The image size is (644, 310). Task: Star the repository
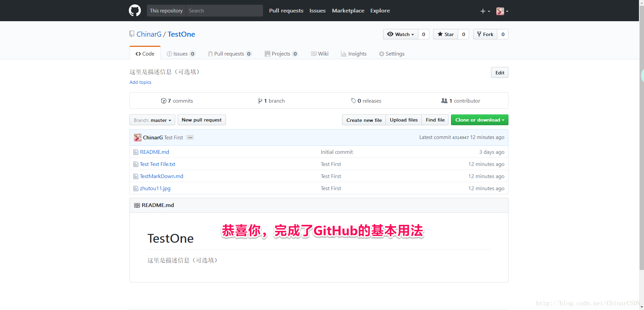(x=446, y=34)
